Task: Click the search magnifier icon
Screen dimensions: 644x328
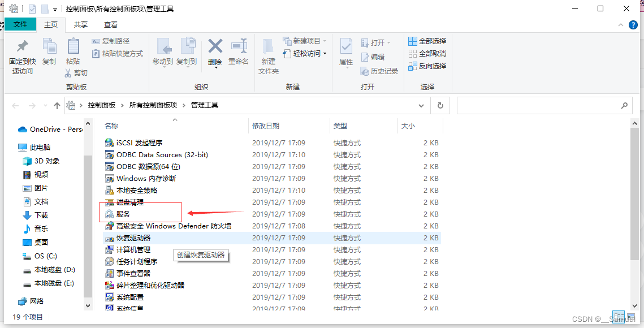Action: 624,106
